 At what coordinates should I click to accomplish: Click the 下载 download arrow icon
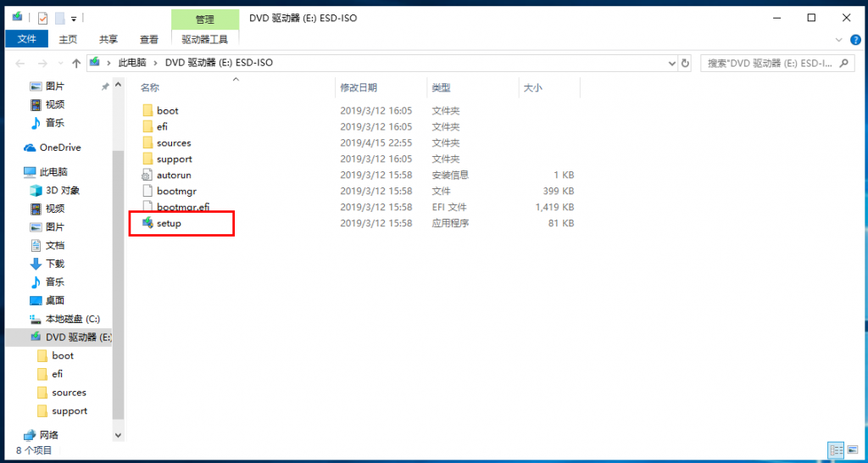(36, 264)
